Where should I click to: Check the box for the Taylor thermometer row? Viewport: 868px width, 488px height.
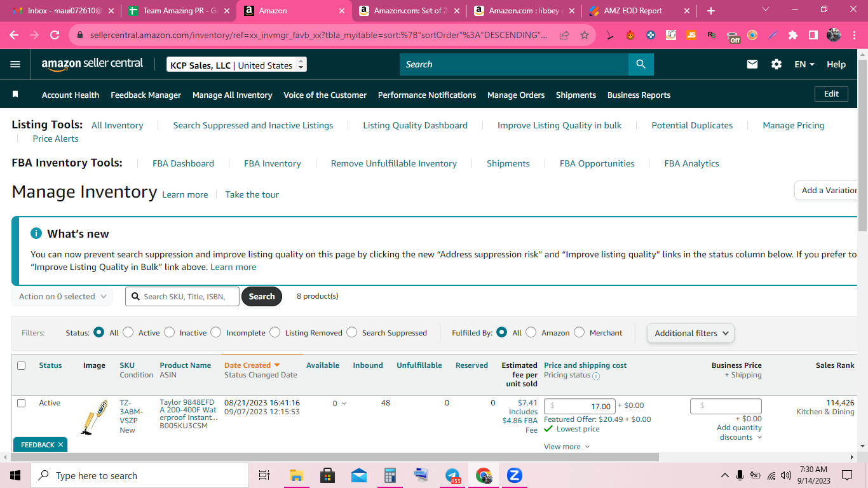click(22, 403)
